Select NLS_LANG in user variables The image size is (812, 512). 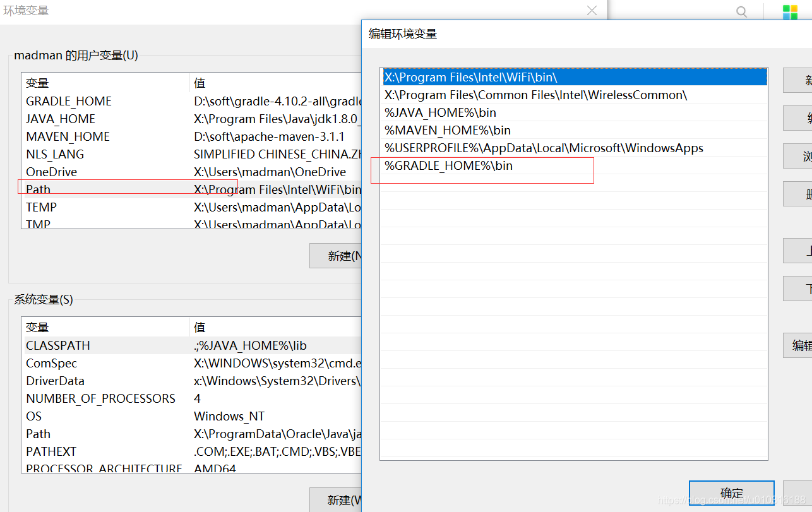click(55, 154)
